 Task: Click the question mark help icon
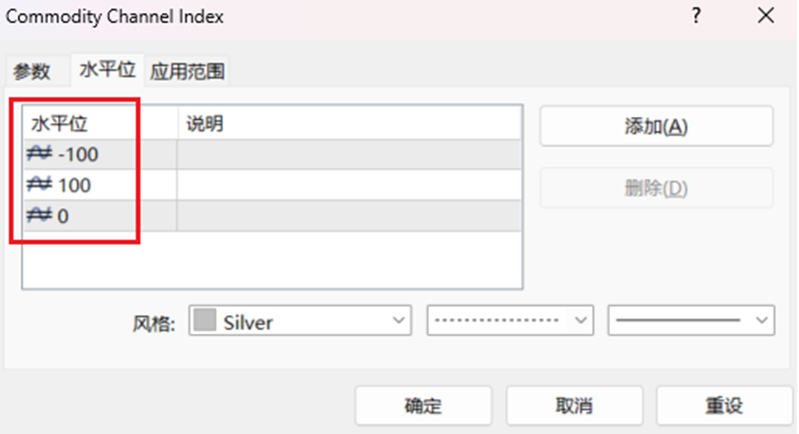point(696,17)
